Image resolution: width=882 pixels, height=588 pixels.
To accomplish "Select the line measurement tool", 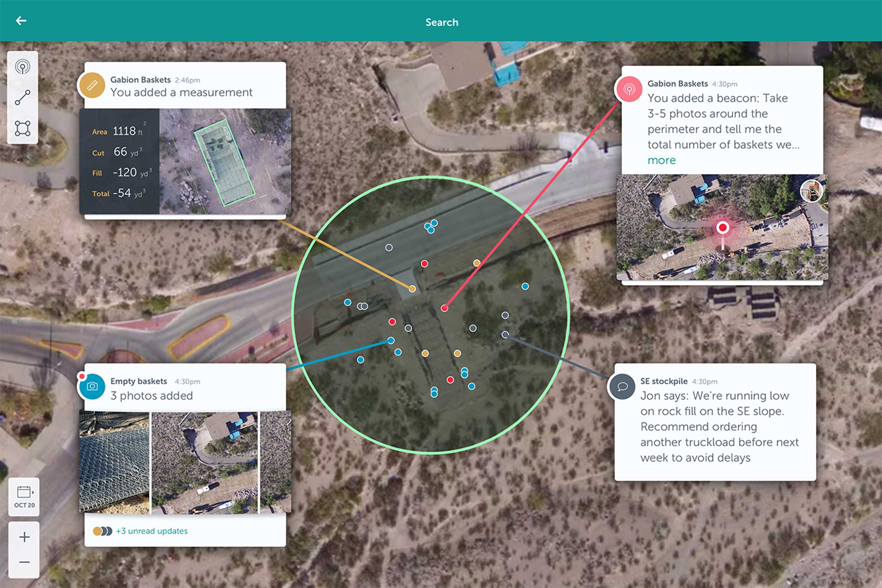I will click(23, 97).
